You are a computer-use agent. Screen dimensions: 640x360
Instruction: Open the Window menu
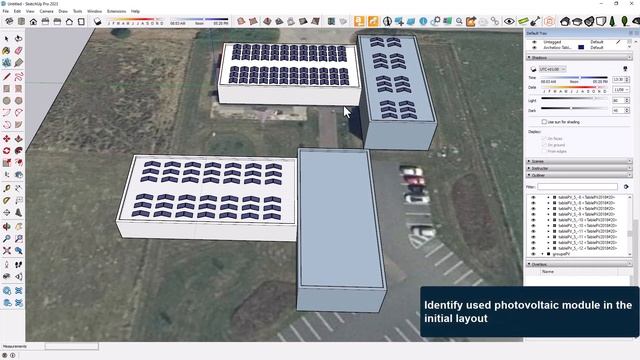[94, 11]
